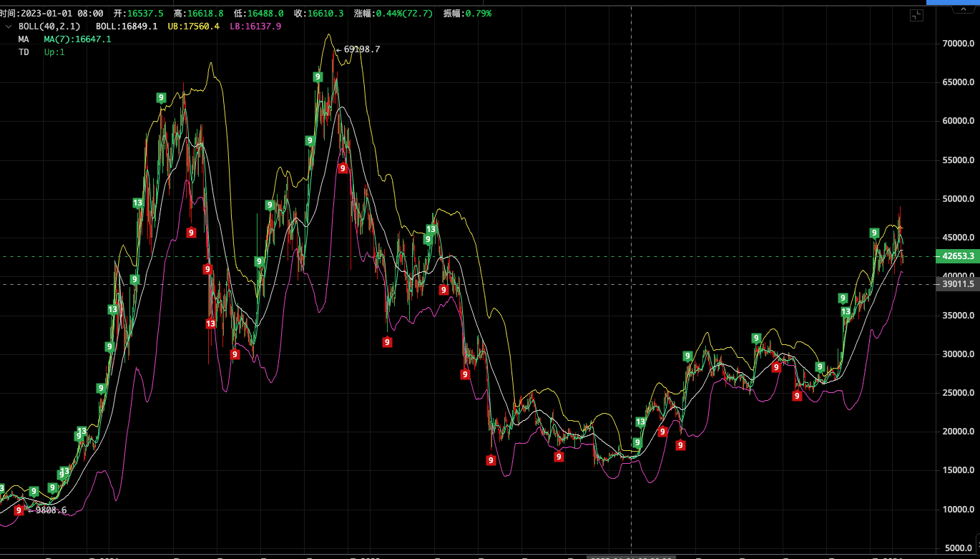The image size is (980, 559).
Task: Click the 50000.0 price axis label
Action: click(x=958, y=199)
